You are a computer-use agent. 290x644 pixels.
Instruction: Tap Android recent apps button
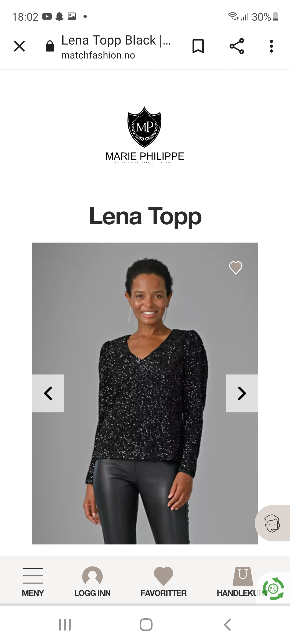[65, 625]
